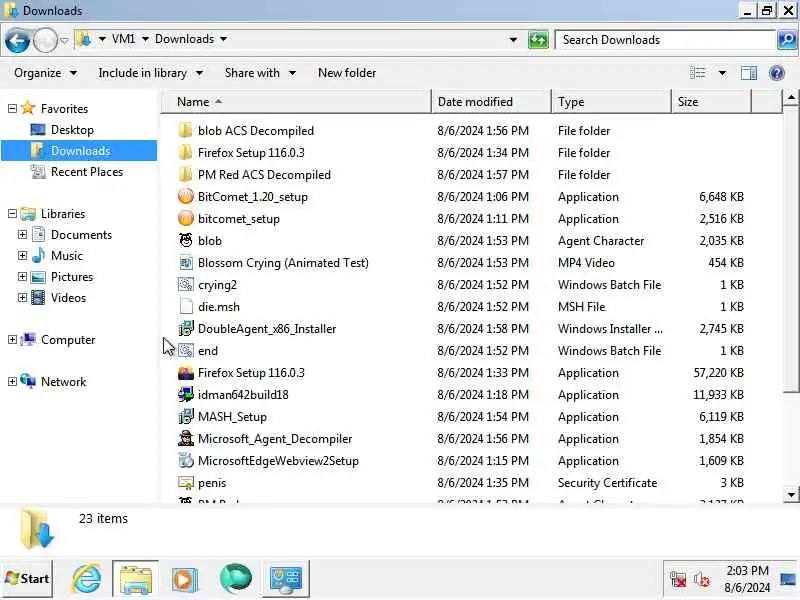Click the green globe taskbar icon
The image size is (800, 600).
235,579
